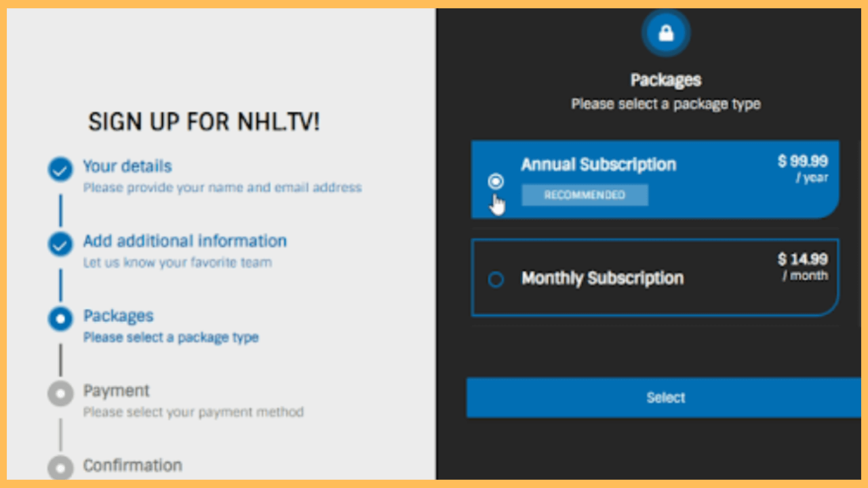Click the Payment step label
Viewport: 868px width, 488px height.
[116, 390]
